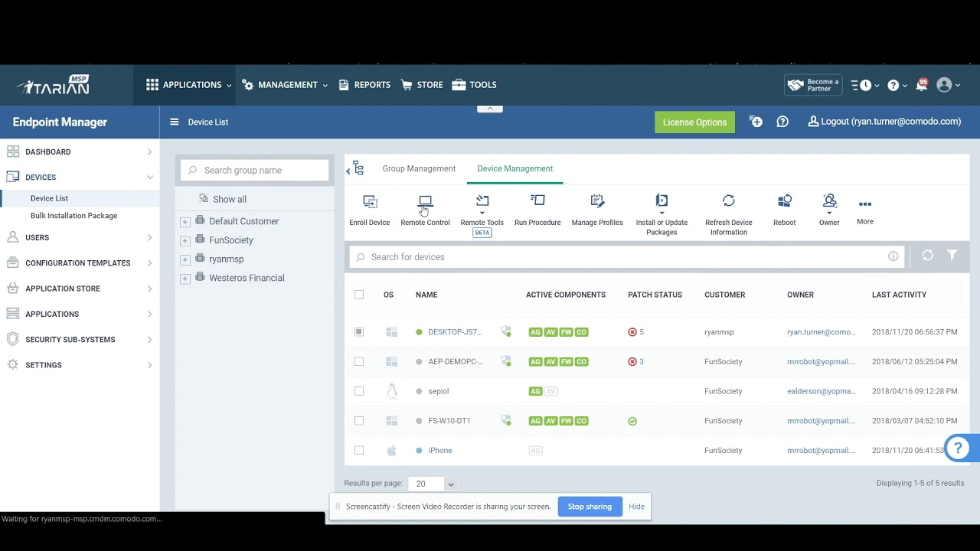Select the Run Procedure icon
The height and width of the screenshot is (551, 980).
click(x=537, y=201)
